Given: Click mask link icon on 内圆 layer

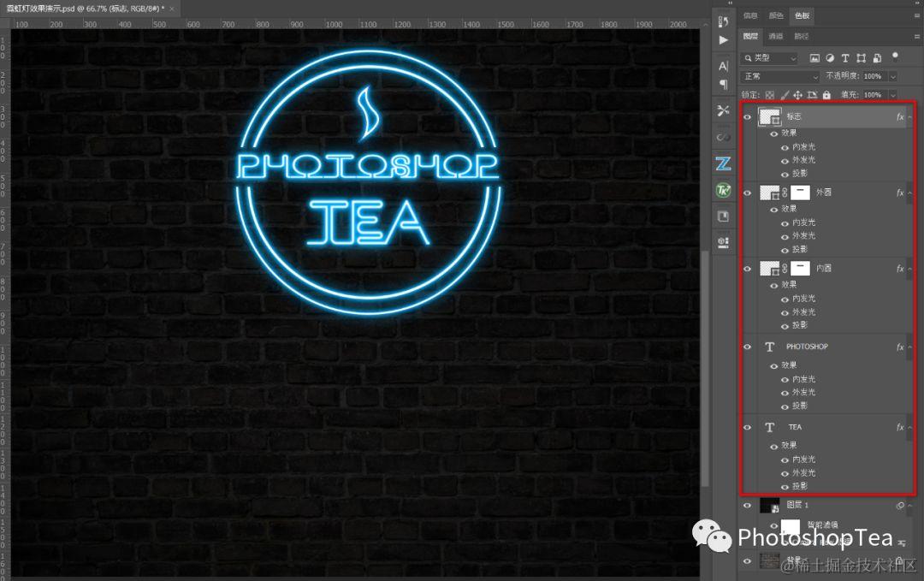Looking at the screenshot, I should click(785, 269).
